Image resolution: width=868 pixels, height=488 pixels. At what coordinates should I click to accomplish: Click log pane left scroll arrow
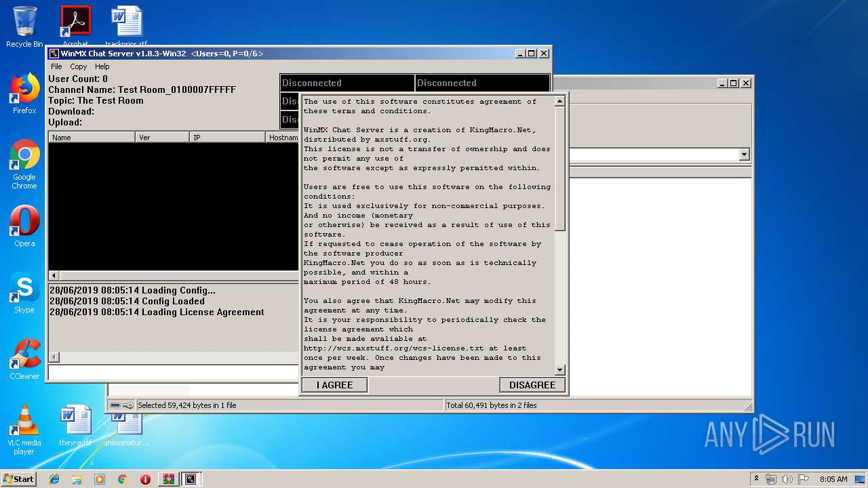click(54, 357)
